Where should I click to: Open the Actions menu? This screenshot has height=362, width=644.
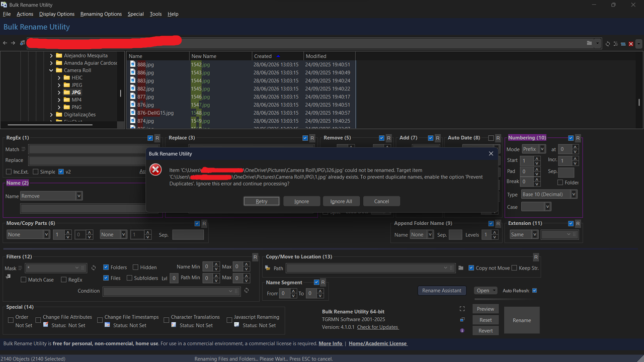25,14
